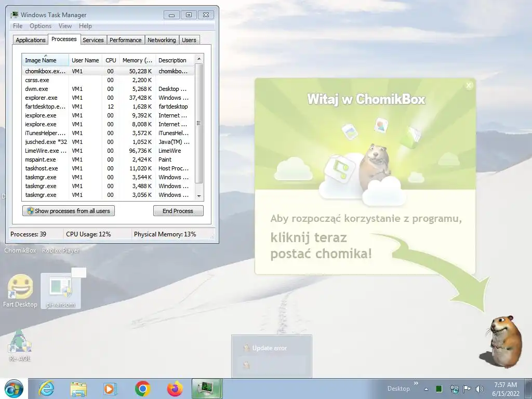Sort by Description column header
The width and height of the screenshot is (532, 399).
tap(175, 60)
